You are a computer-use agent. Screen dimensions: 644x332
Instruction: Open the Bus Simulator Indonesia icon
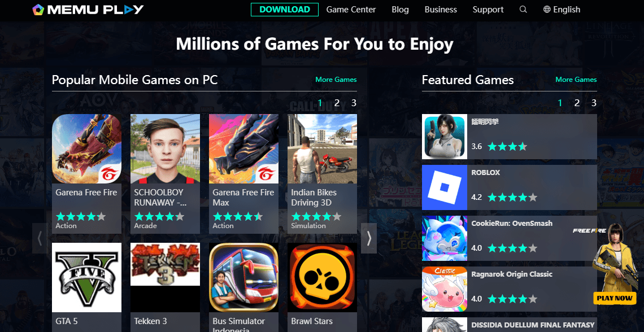click(x=243, y=277)
